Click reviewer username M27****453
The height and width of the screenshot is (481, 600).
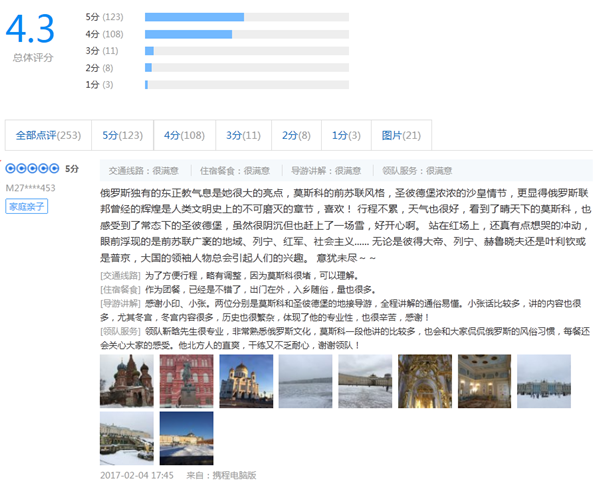tap(30, 187)
